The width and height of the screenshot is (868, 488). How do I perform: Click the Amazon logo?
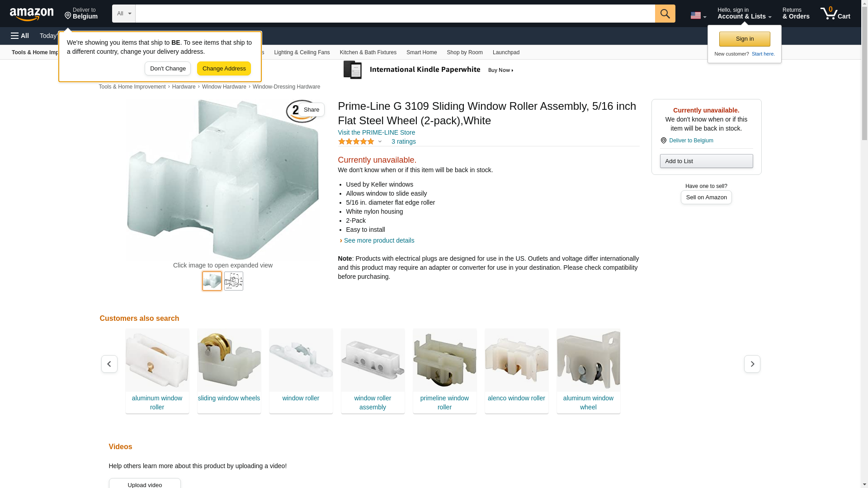click(x=32, y=14)
